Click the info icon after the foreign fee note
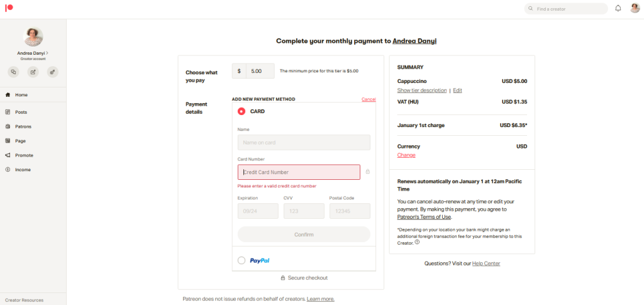Viewport: 644px width, 305px height. point(418,242)
